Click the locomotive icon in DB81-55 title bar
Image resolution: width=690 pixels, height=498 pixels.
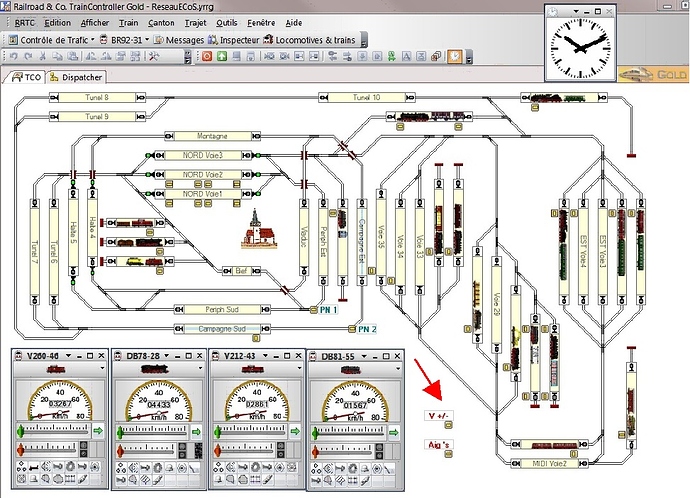313,356
